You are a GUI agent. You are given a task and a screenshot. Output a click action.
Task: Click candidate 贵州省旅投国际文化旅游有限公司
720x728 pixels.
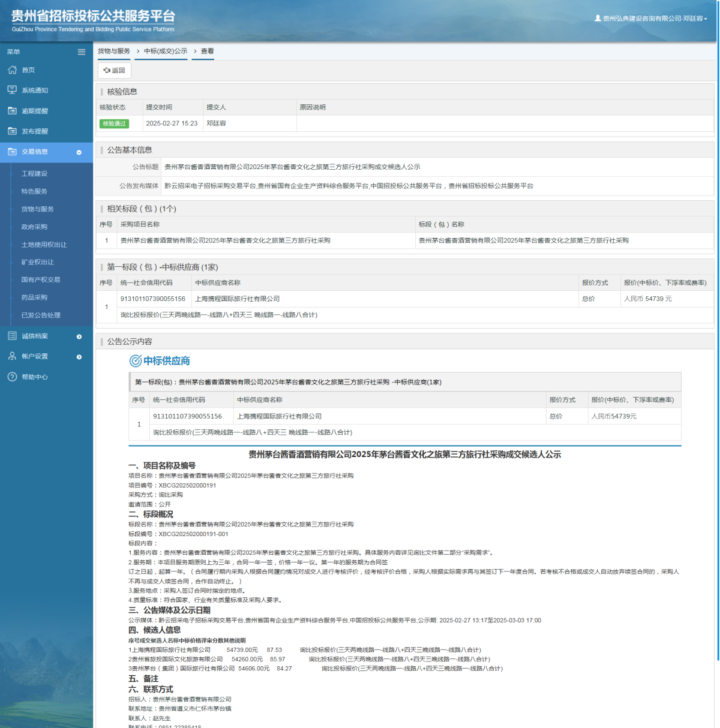click(177, 659)
